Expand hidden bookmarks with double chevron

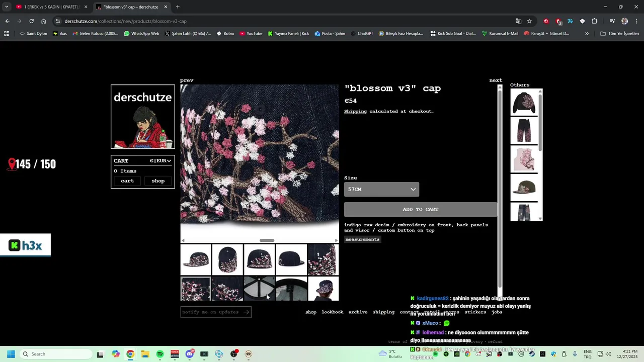tap(587, 34)
